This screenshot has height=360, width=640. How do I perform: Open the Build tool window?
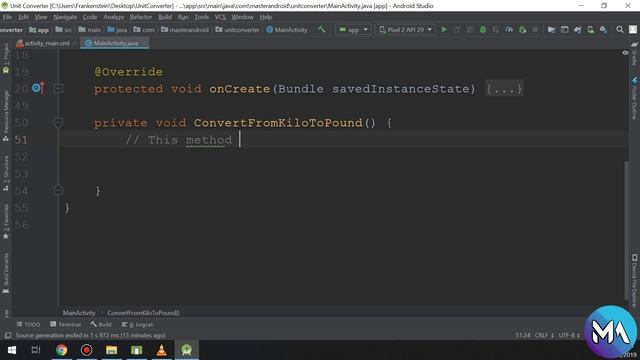101,324
